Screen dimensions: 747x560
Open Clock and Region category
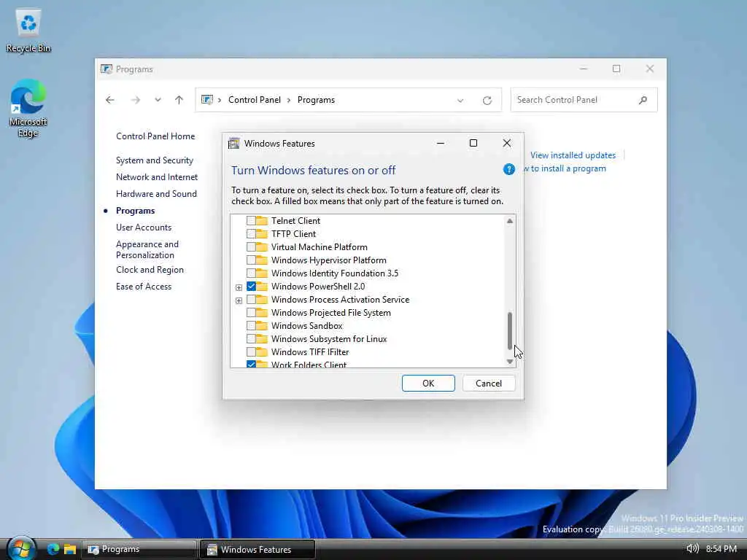150,270
